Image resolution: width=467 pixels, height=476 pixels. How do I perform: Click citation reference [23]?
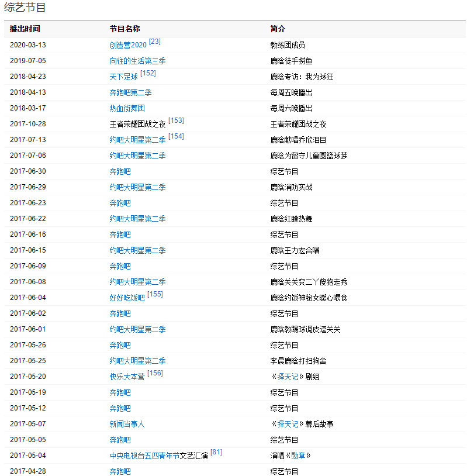tap(155, 42)
